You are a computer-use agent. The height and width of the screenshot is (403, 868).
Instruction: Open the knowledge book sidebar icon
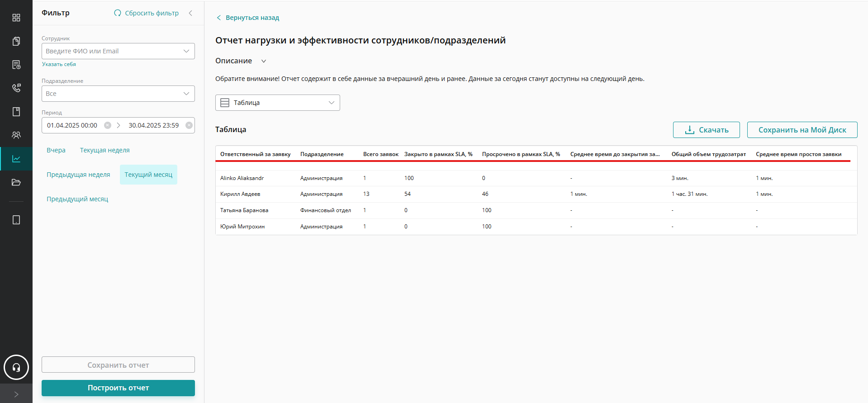point(16,112)
